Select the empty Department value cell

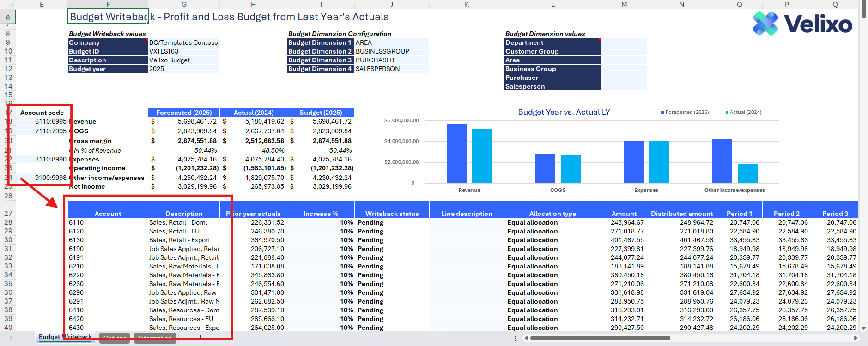(x=624, y=42)
